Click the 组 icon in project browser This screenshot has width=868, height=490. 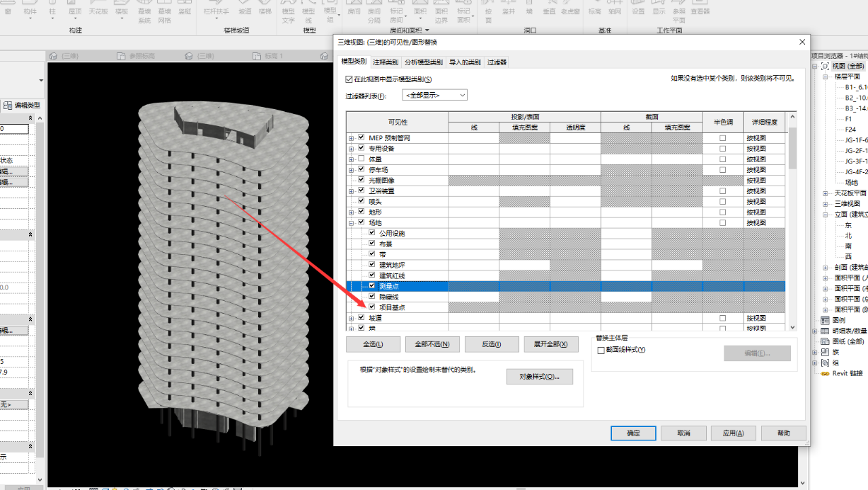(825, 363)
